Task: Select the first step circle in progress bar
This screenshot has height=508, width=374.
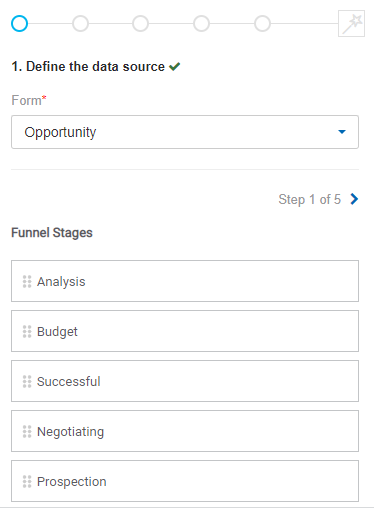Action: (x=19, y=24)
